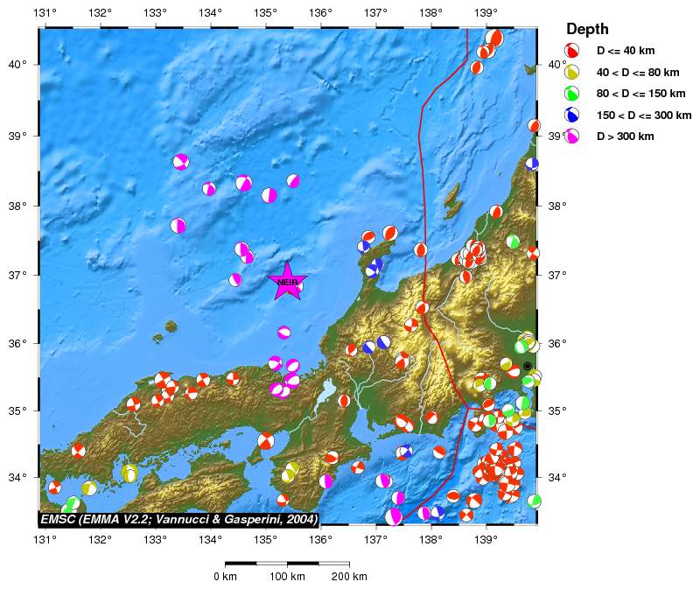Click the green beachball near 139.5°, 37.5°
This screenshot has height=589, width=700.
click(x=513, y=242)
